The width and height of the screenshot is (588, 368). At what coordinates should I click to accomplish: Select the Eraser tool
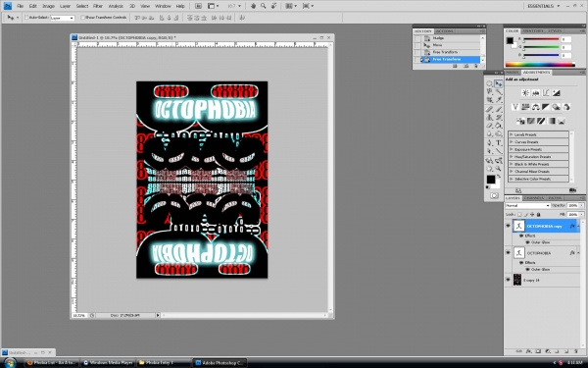point(489,126)
